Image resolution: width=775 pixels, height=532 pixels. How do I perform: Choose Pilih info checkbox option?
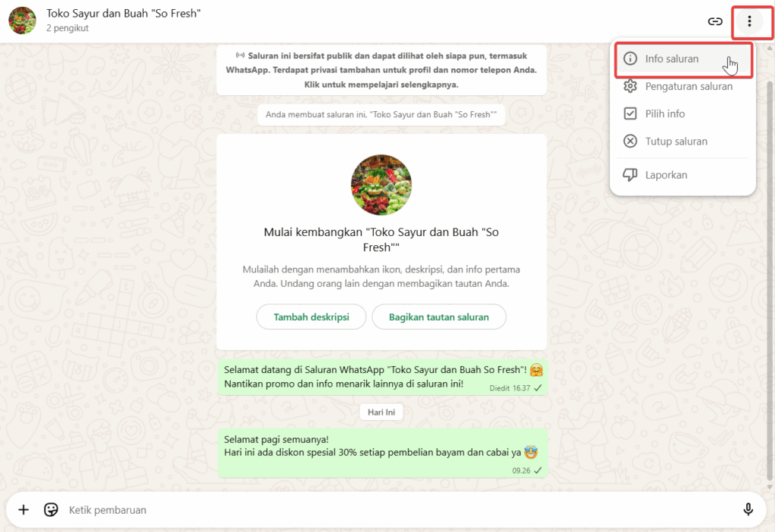683,114
